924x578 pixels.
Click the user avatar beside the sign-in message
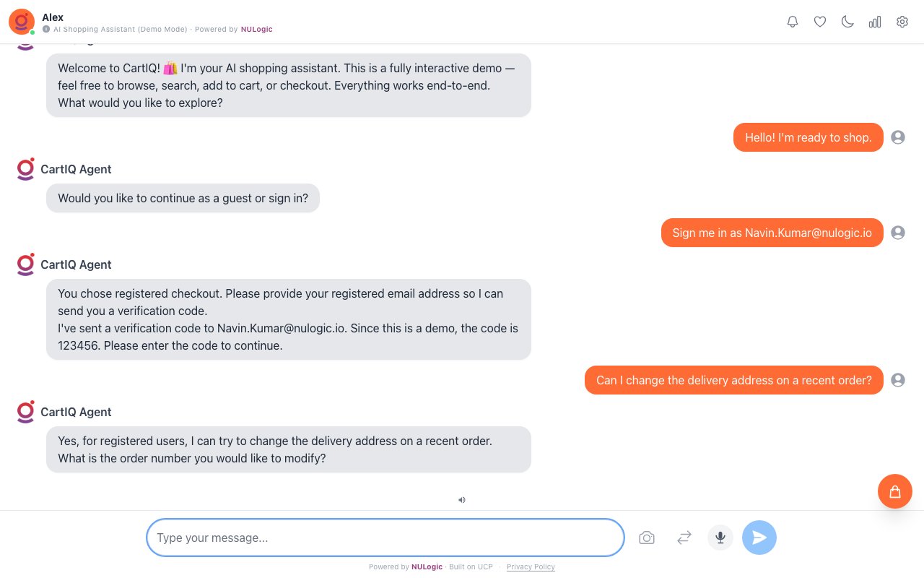pyautogui.click(x=898, y=233)
